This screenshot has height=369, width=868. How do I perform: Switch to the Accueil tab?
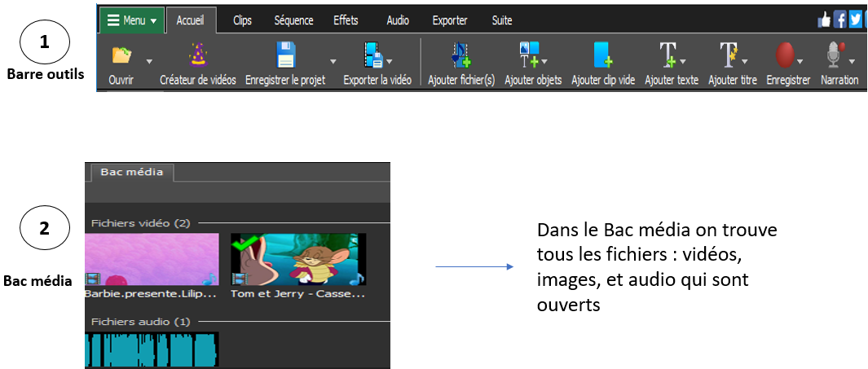click(191, 20)
